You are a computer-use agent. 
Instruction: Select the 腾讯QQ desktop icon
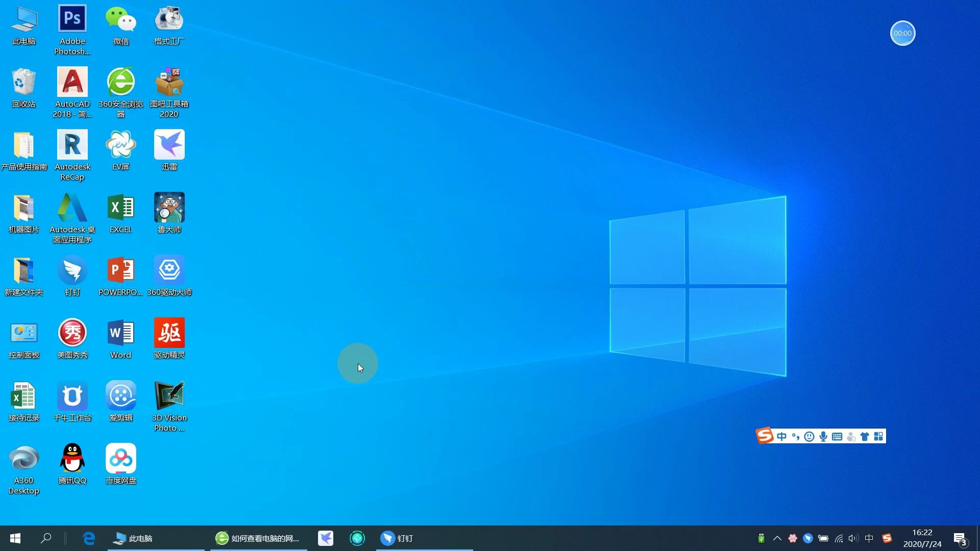tap(72, 465)
